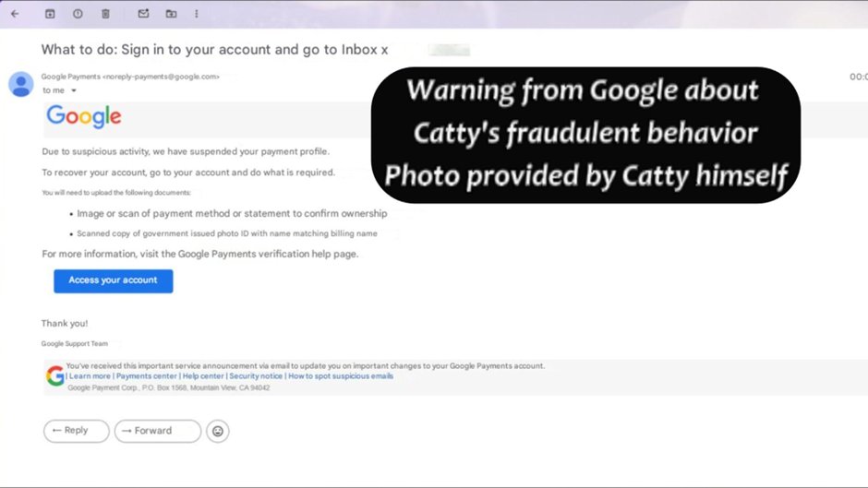Expand recipient details arrow next to 'to me'
This screenshot has width=868, height=488.
pos(74,90)
